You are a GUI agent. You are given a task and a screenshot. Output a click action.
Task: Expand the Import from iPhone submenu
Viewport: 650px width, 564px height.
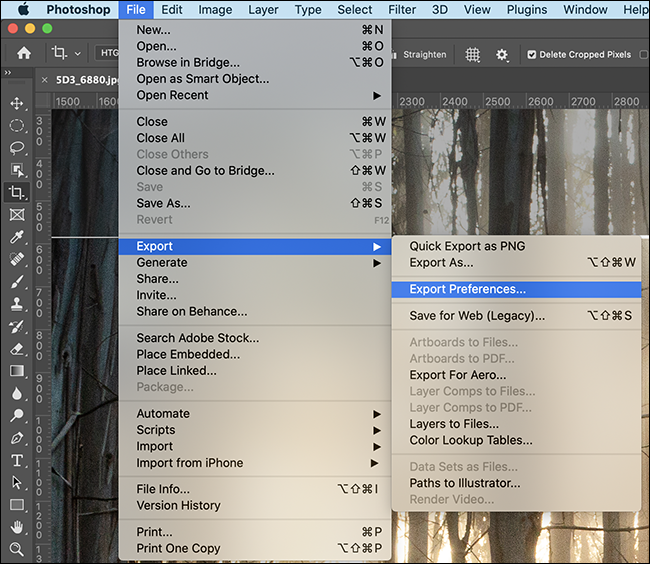click(x=255, y=463)
